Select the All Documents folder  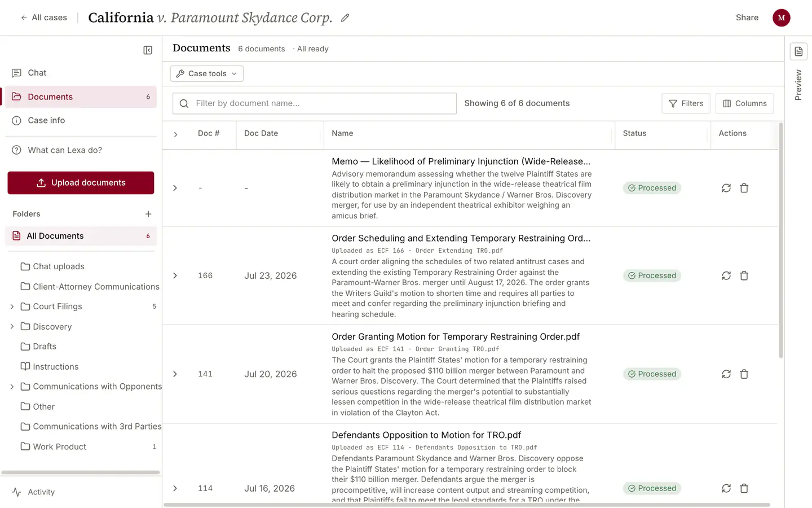click(x=81, y=236)
